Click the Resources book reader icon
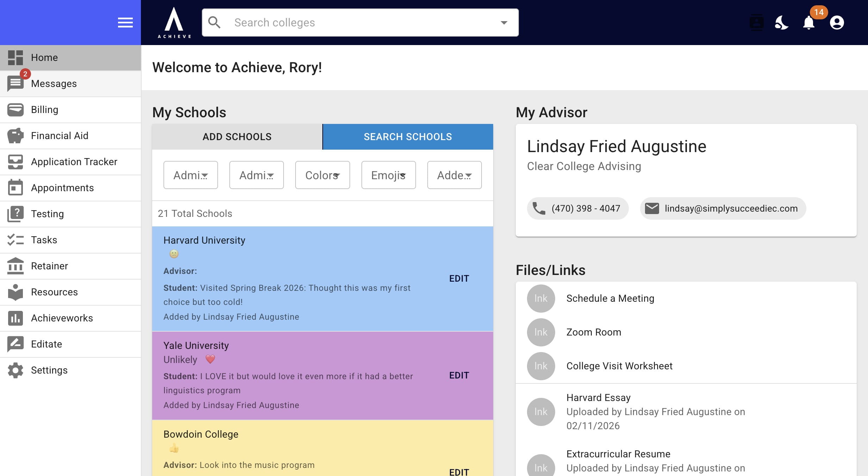Viewport: 868px width, 476px height. point(15,292)
